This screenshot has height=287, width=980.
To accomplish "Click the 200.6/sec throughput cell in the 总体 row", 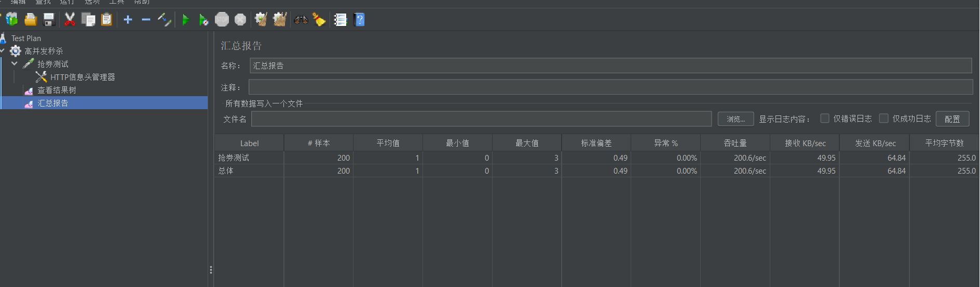I will click(735, 171).
